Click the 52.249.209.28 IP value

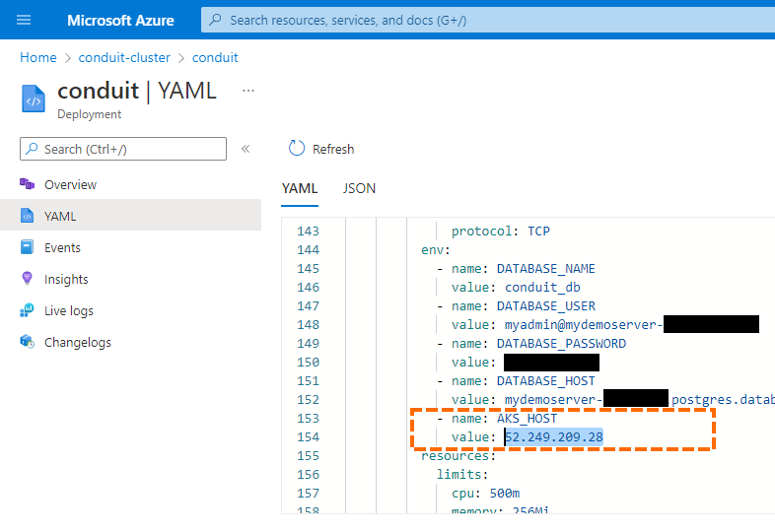point(553,437)
